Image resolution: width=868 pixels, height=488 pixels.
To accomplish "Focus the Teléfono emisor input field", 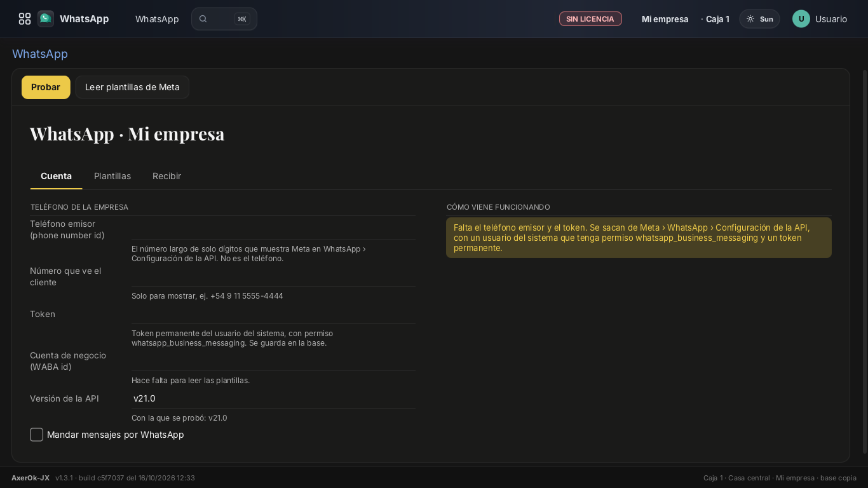I will (273, 229).
